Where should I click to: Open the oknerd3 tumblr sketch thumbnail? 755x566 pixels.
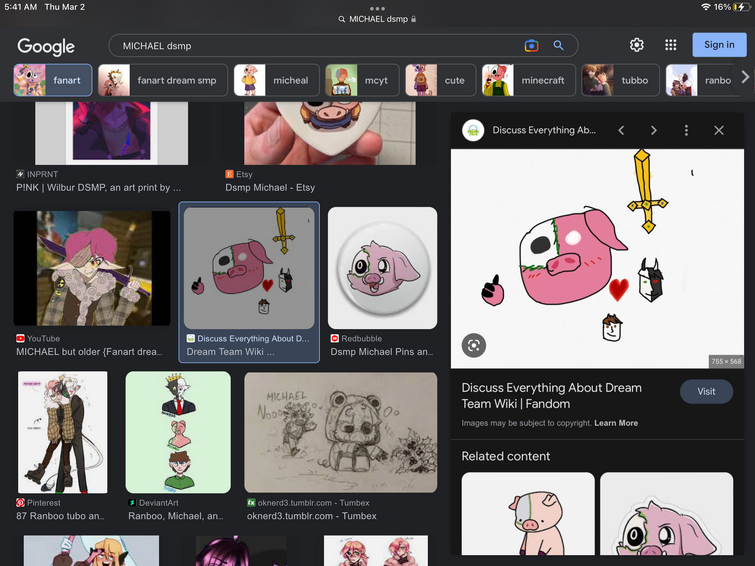(x=340, y=432)
